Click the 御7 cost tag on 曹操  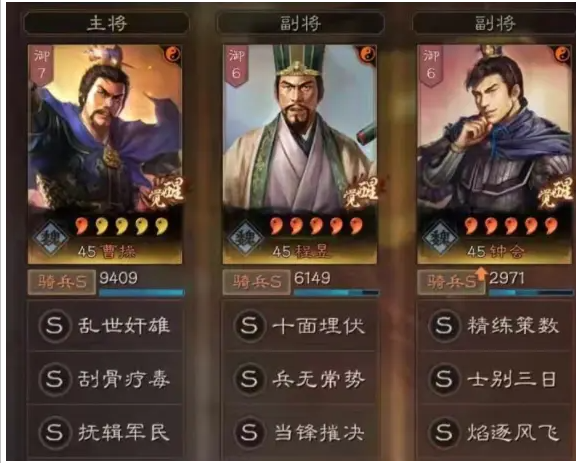point(41,65)
